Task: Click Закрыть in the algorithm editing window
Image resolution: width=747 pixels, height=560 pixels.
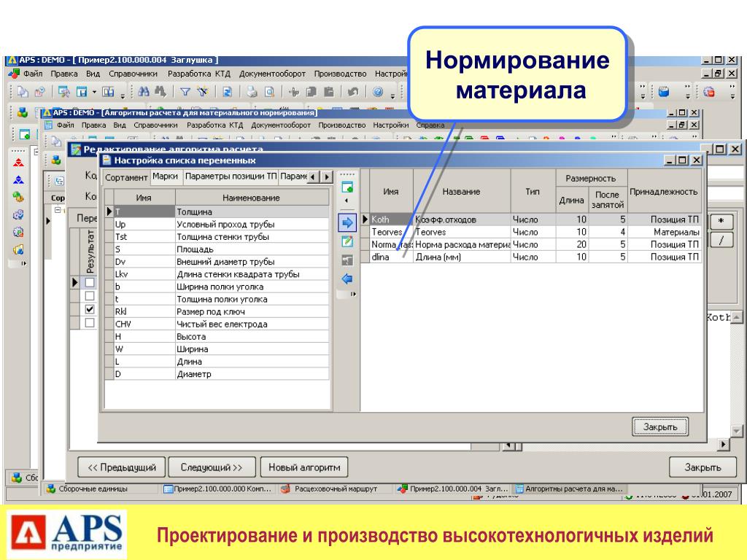Action: pyautogui.click(x=703, y=467)
